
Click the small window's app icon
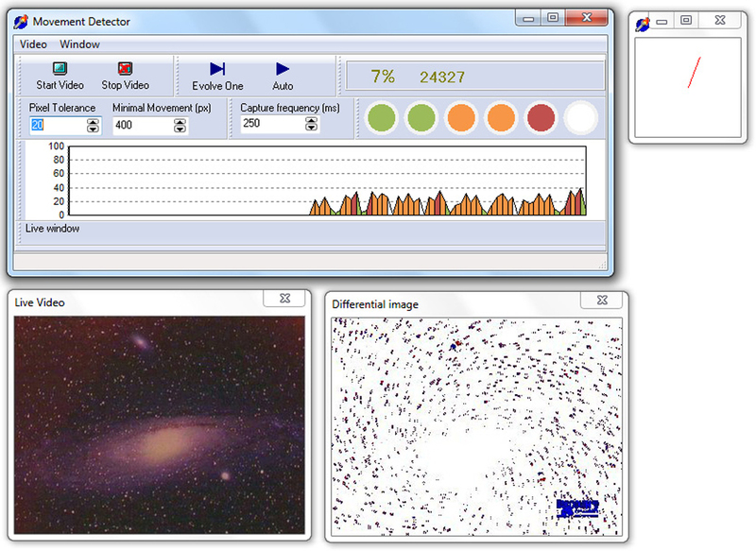pos(643,24)
